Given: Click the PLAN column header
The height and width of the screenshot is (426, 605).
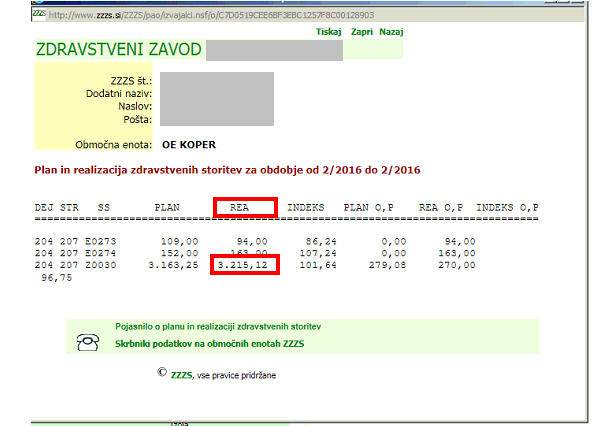Looking at the screenshot, I should pyautogui.click(x=167, y=208).
